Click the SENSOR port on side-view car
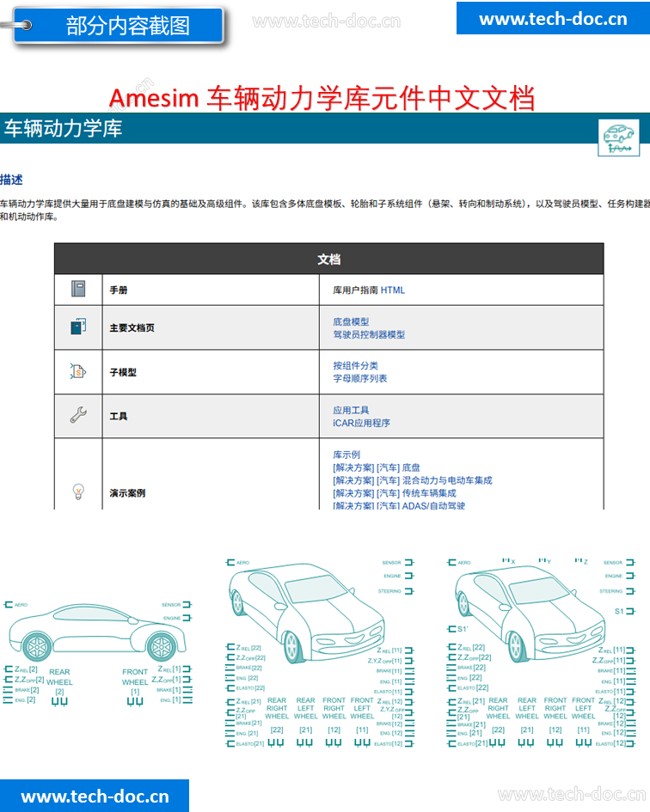The height and width of the screenshot is (812, 650). (x=176, y=605)
